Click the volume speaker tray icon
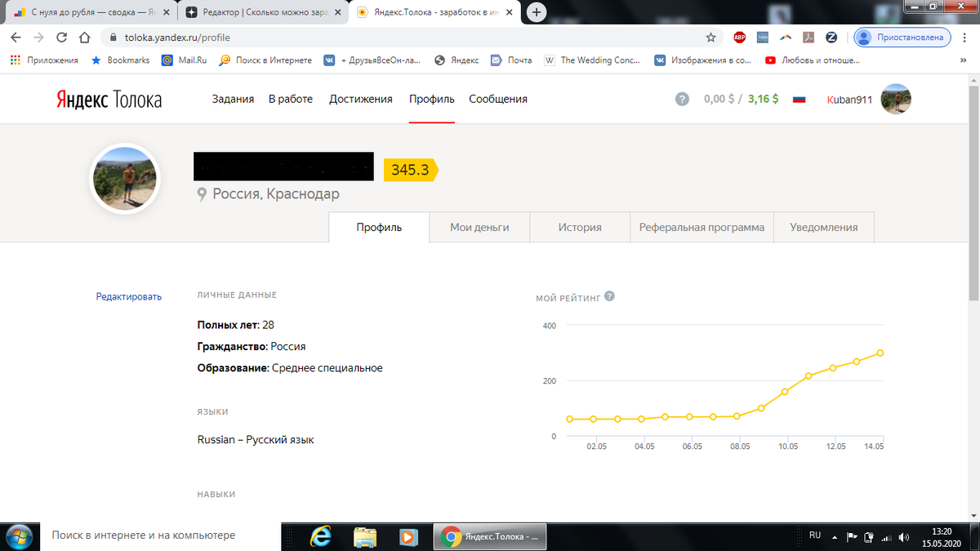The width and height of the screenshot is (980, 551). click(x=904, y=537)
